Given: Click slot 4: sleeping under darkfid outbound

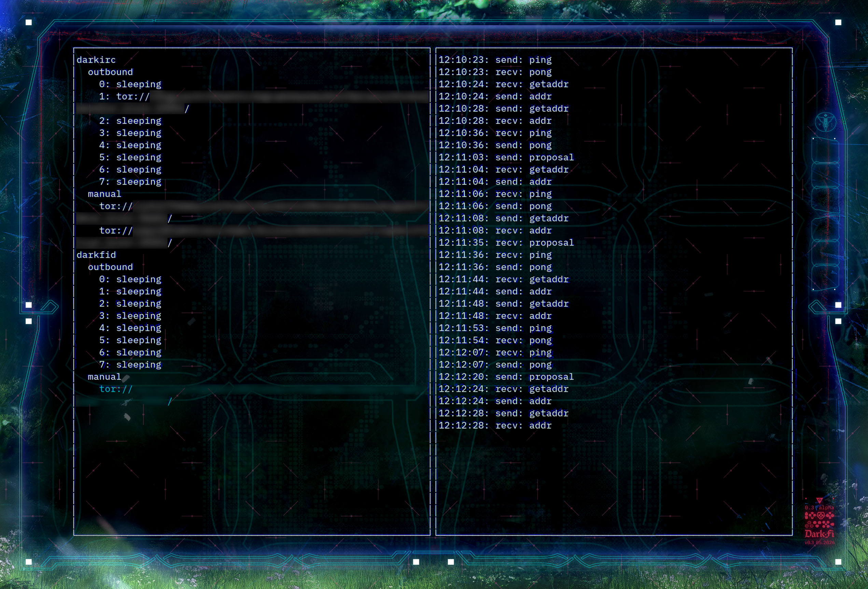Looking at the screenshot, I should pos(130,328).
